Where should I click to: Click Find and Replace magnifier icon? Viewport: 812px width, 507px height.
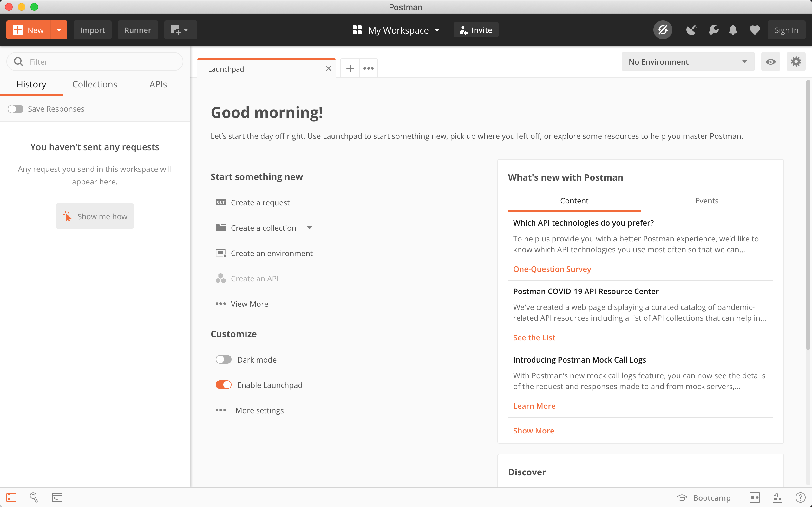(34, 497)
